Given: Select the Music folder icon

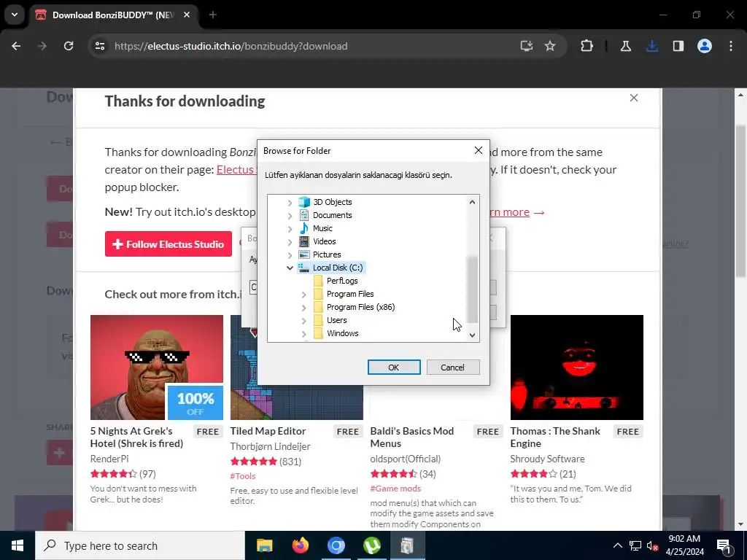Looking at the screenshot, I should pyautogui.click(x=304, y=228).
